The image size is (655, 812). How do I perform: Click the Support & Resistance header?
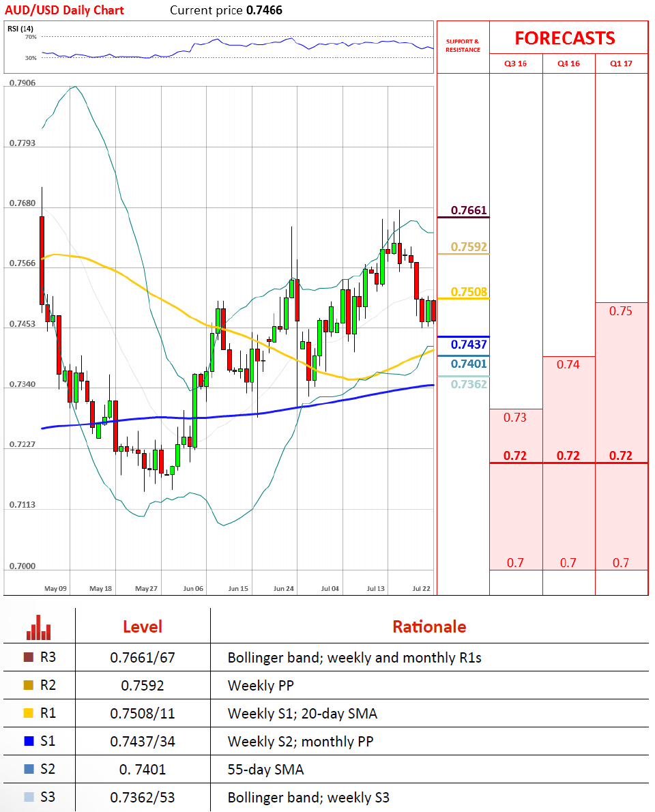(x=463, y=46)
